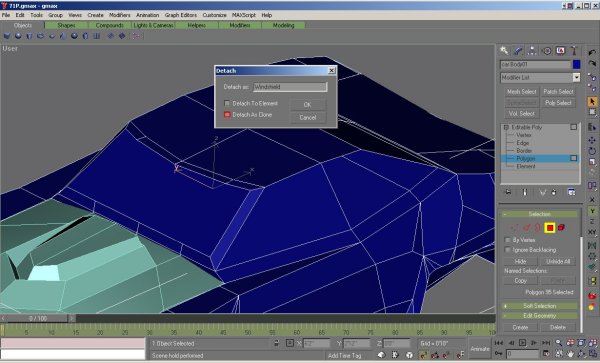Image resolution: width=600 pixels, height=363 pixels.
Task: Enable the Ignore Backfacing checkbox
Action: point(507,250)
